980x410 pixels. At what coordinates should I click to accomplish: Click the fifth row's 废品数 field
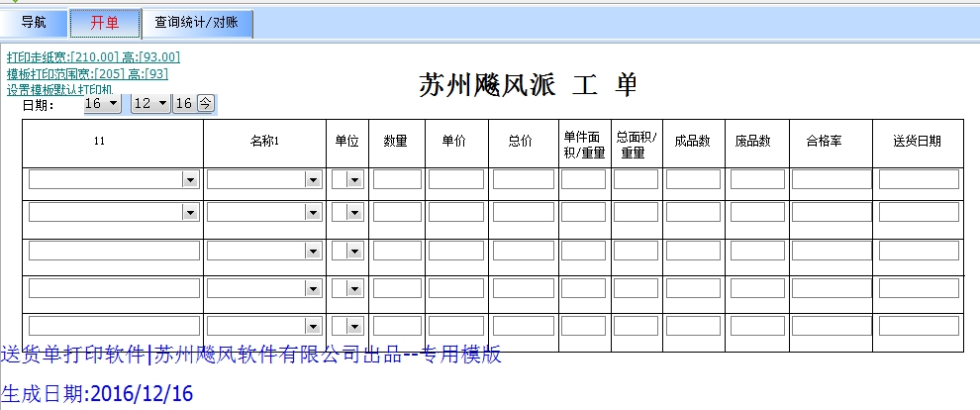click(x=757, y=326)
